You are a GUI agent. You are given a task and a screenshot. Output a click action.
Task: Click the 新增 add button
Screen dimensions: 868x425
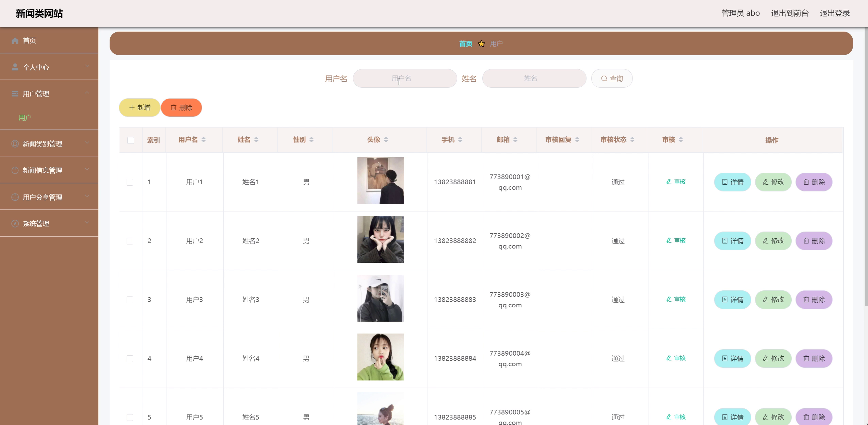click(140, 108)
